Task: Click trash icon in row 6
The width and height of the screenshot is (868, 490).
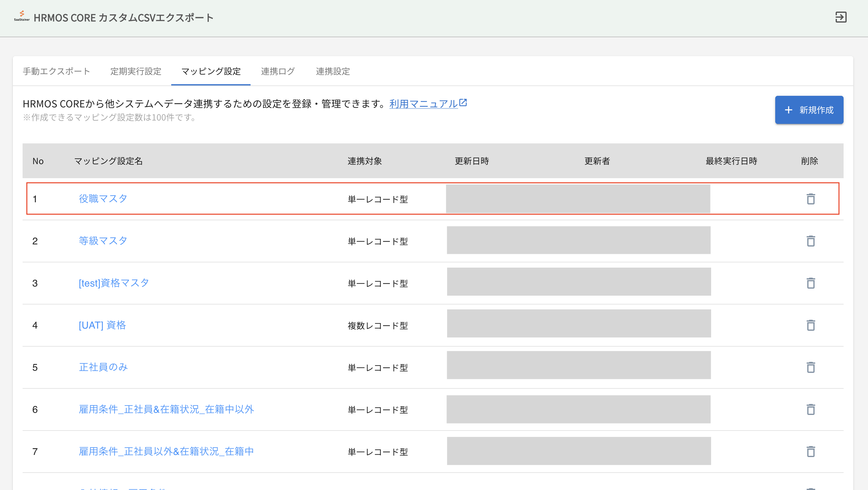Action: click(811, 409)
